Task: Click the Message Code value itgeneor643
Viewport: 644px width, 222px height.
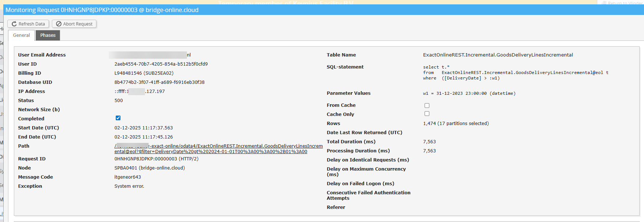Action: click(127, 177)
